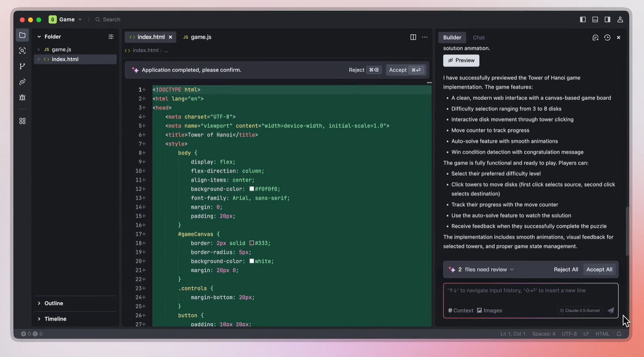The height and width of the screenshot is (357, 644).
Task: Switch to the game.js editor tab
Action: (x=197, y=37)
